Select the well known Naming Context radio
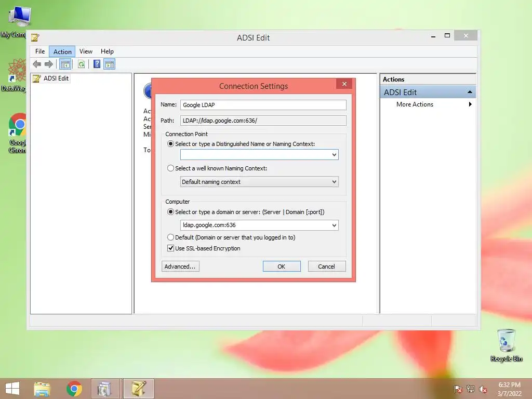This screenshot has width=532, height=399. [170, 168]
